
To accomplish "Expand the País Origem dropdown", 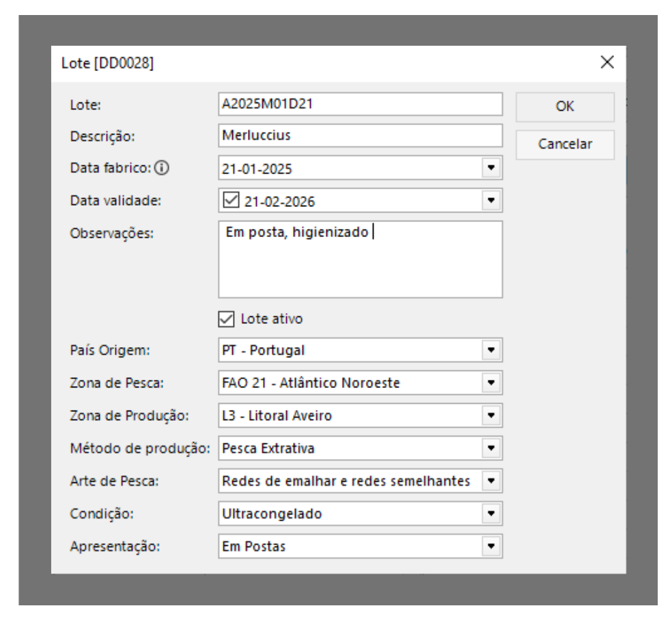I will tap(490, 350).
